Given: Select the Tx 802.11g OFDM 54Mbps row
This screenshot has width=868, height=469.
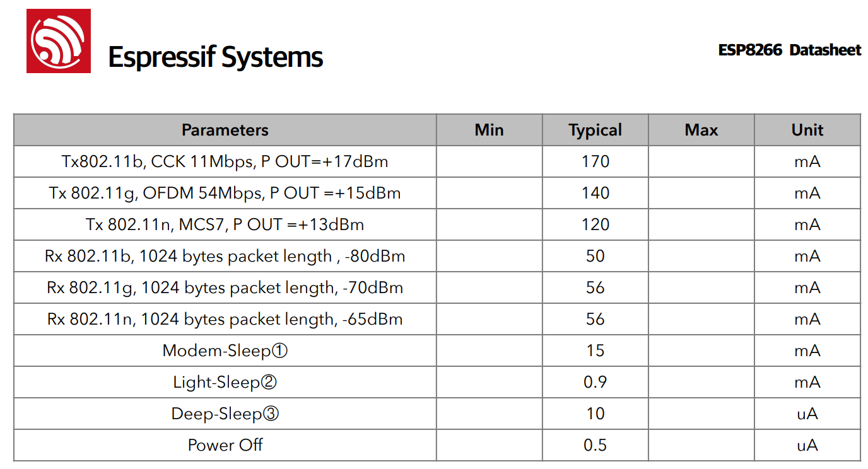Looking at the screenshot, I should point(437,193).
